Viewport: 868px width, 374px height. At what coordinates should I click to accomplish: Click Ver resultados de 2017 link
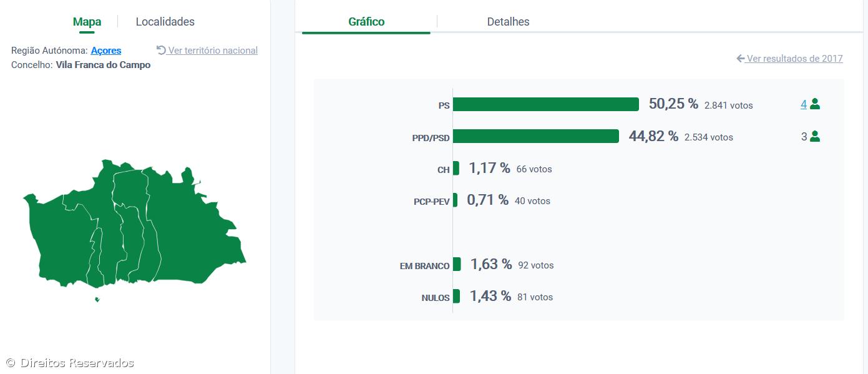794,59
